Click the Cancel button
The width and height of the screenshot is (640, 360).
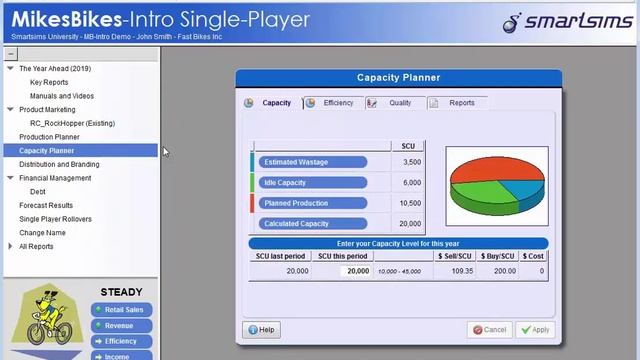pyautogui.click(x=489, y=330)
